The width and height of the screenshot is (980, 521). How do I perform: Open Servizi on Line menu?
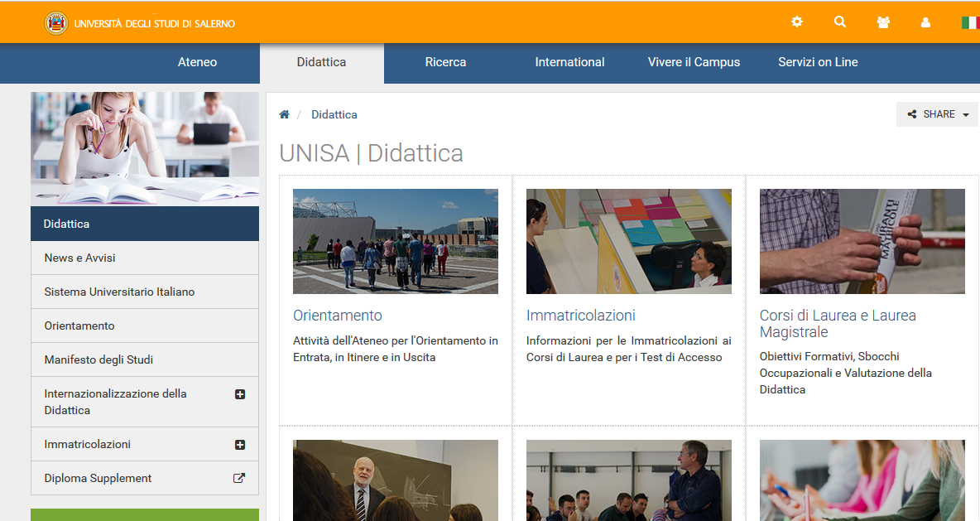818,62
